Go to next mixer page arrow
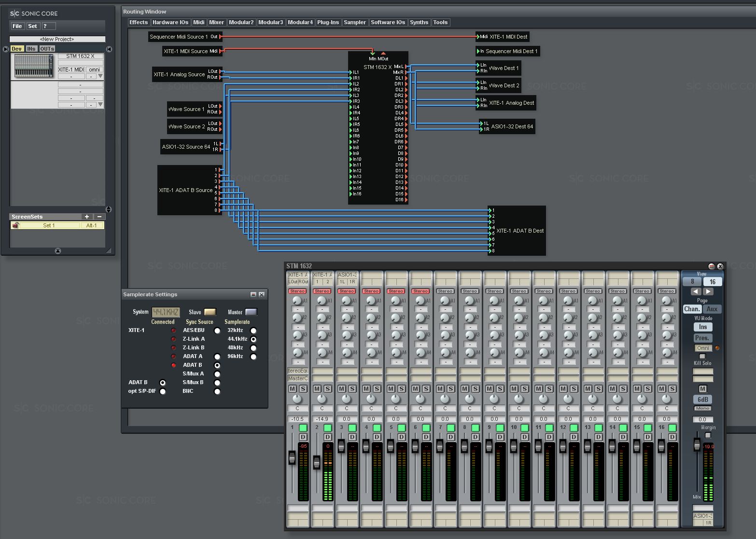 [x=708, y=291]
